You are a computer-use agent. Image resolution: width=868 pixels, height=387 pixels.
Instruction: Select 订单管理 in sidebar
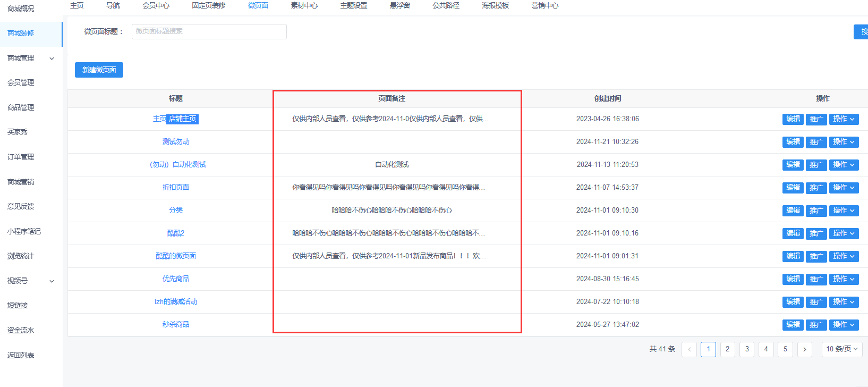click(x=21, y=157)
